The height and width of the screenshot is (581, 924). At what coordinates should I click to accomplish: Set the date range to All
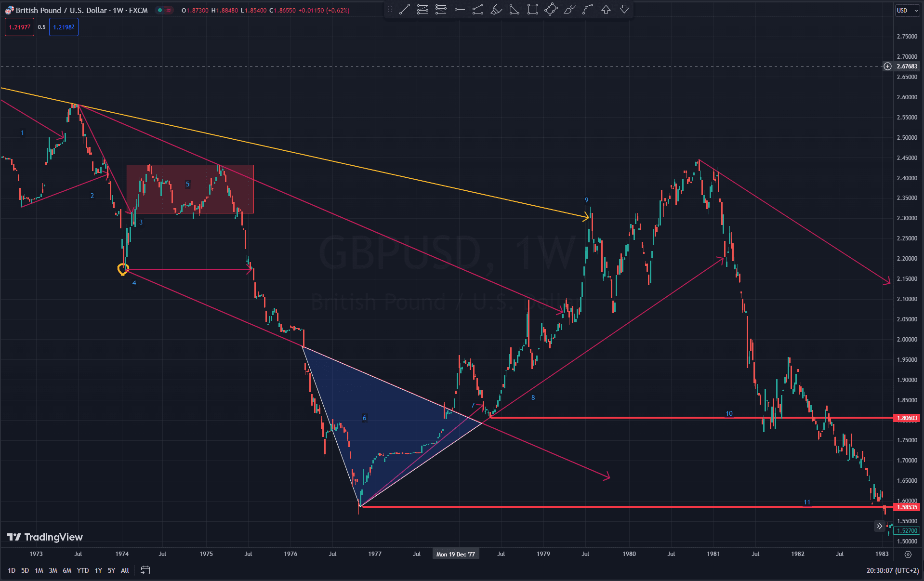click(x=125, y=570)
